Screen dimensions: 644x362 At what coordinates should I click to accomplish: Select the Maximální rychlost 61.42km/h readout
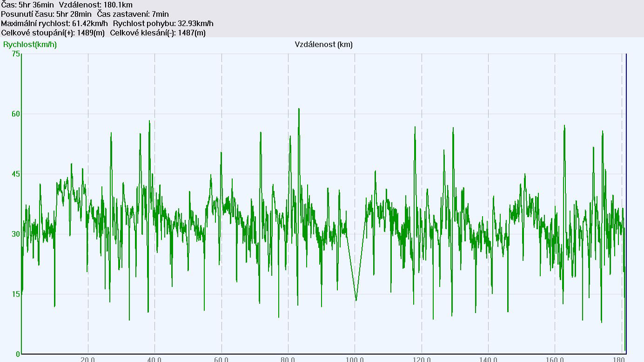[54, 23]
